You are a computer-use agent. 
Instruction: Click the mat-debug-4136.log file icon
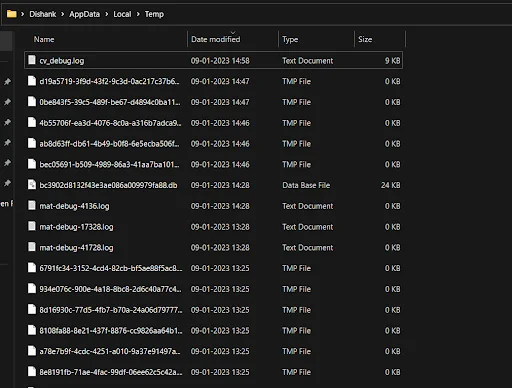32,205
